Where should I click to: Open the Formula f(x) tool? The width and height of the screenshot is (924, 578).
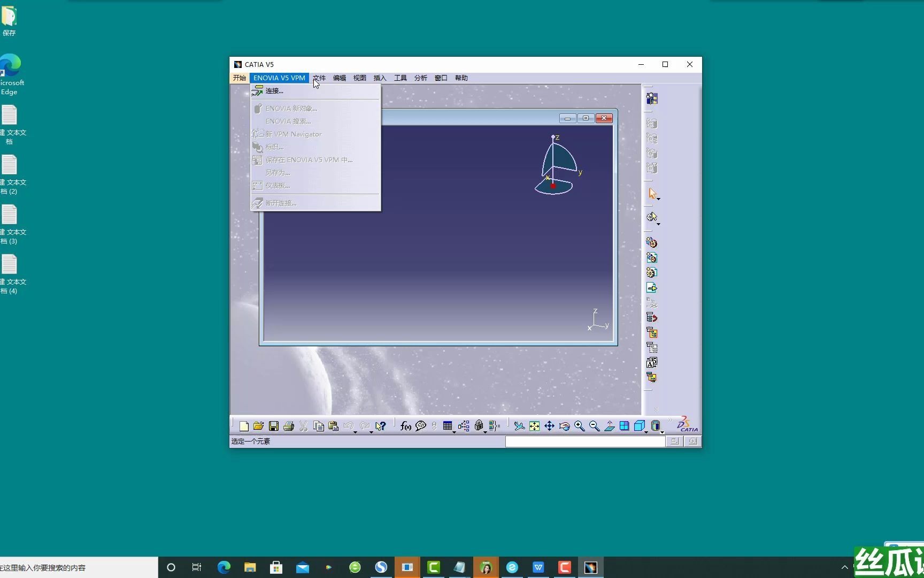(406, 426)
